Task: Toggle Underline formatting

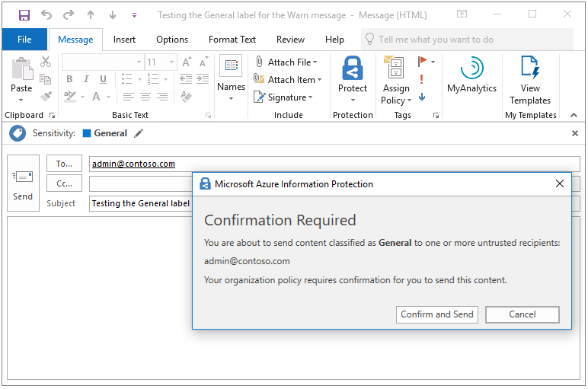Action: pyautogui.click(x=103, y=79)
